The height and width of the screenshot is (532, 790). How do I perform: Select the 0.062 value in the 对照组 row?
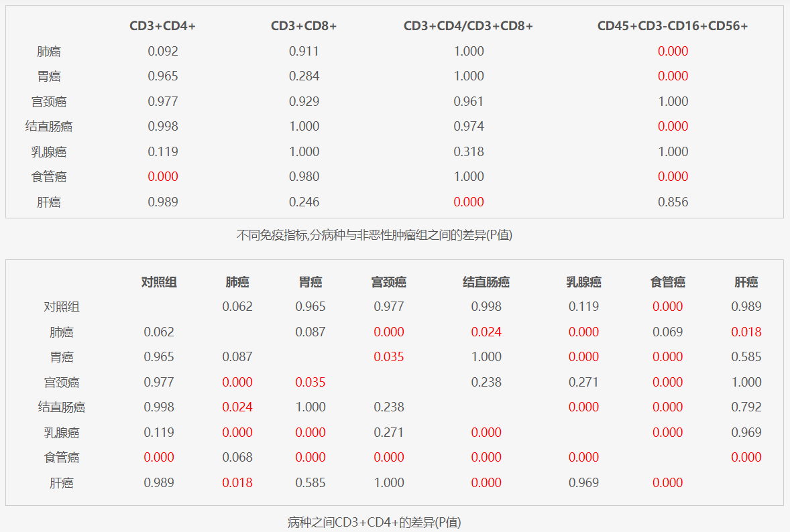pyautogui.click(x=237, y=306)
